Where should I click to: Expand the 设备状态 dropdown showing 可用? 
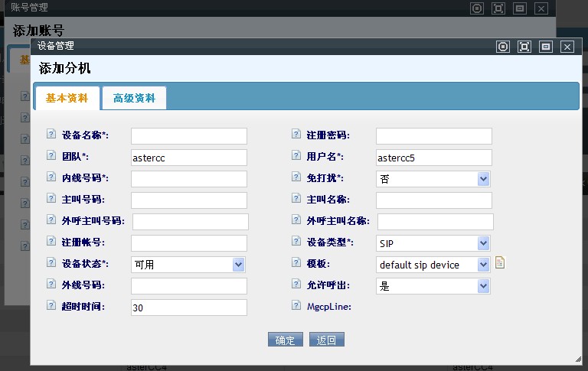pyautogui.click(x=238, y=265)
